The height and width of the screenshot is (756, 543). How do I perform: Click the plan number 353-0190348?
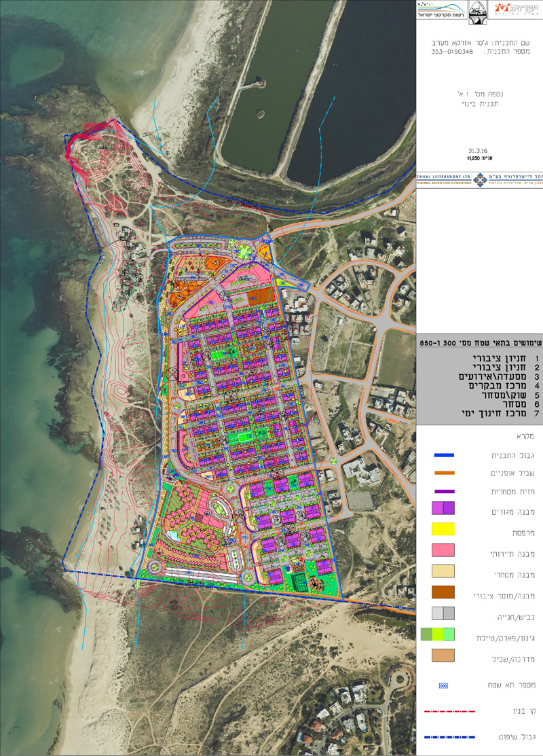pos(452,52)
